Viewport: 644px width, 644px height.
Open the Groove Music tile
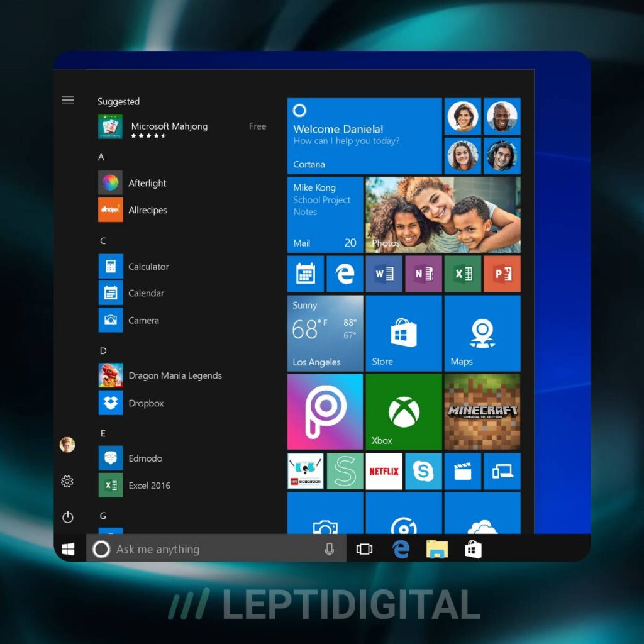pos(404,513)
